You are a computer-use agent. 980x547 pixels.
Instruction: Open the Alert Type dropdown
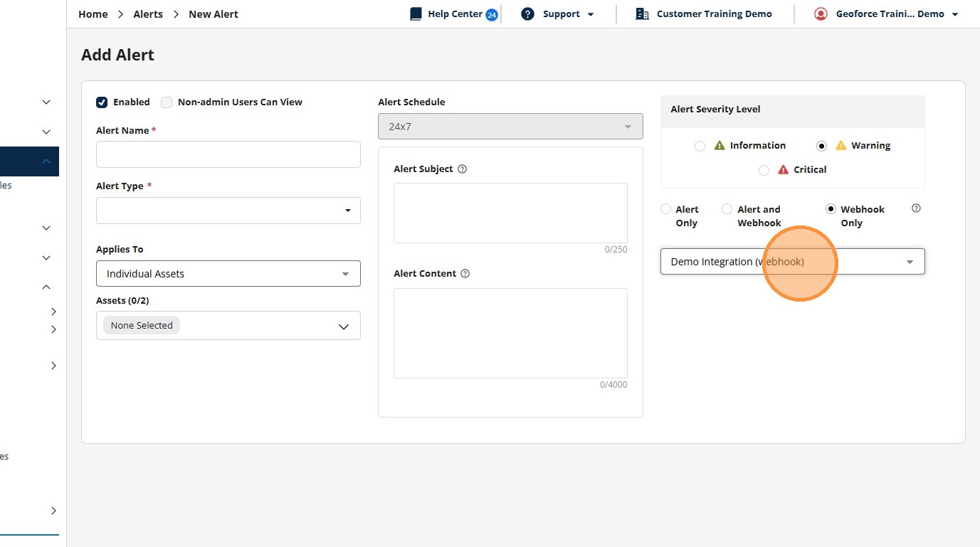228,211
